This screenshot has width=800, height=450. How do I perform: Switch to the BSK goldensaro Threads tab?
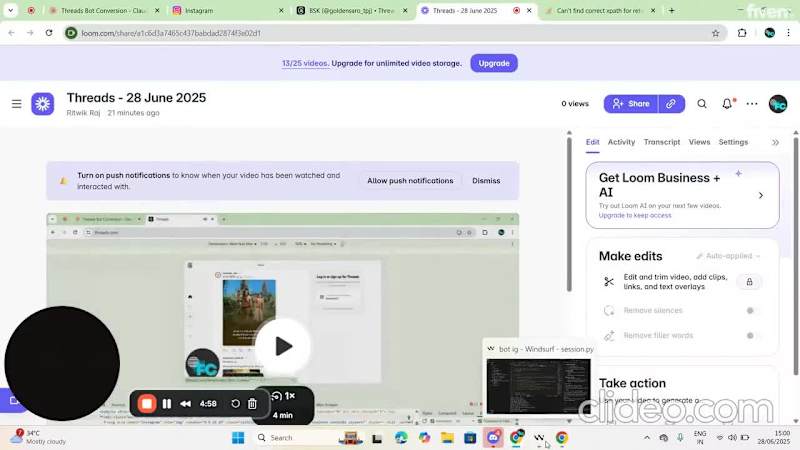353,10
